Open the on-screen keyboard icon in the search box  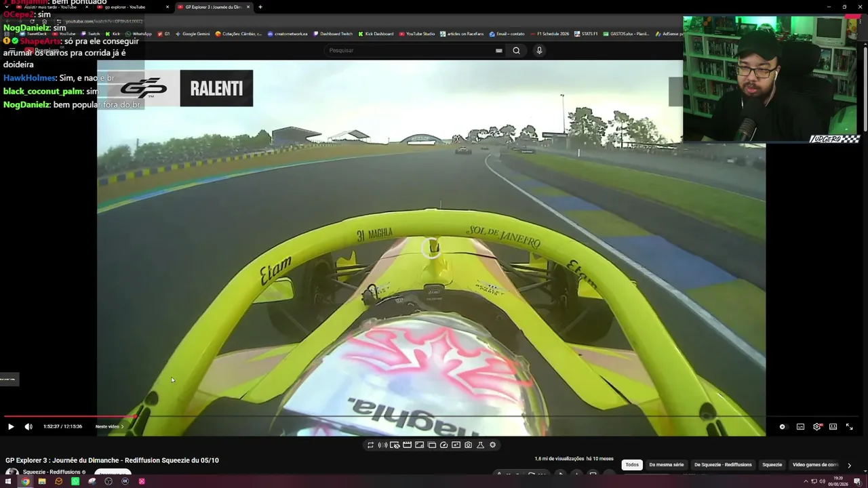point(499,50)
